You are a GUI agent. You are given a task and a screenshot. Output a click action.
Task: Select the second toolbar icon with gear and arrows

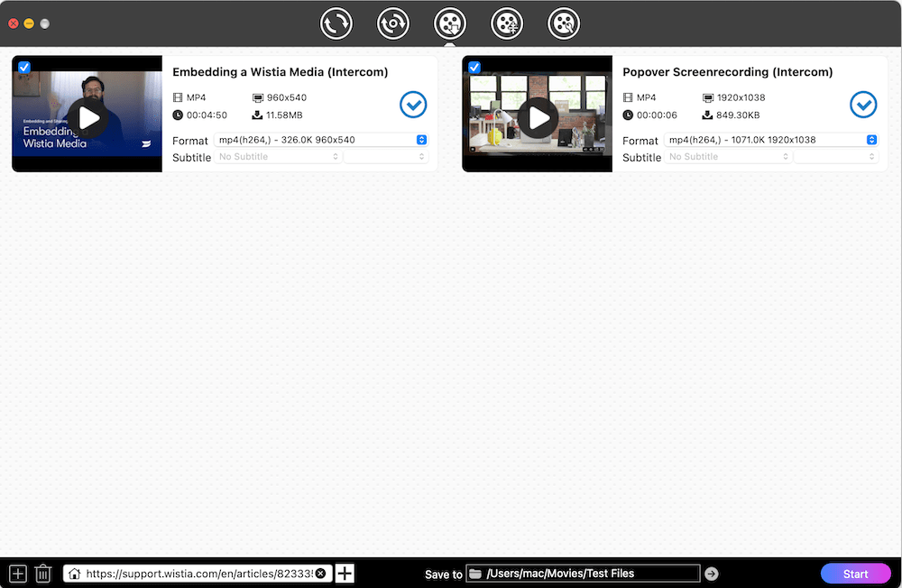[393, 23]
